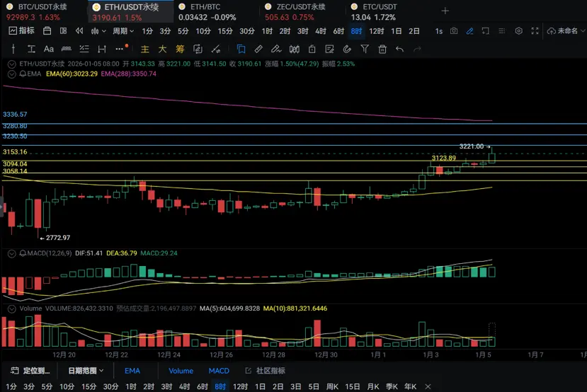Enter fullscreen chart mode
This screenshot has height=392, width=587.
click(535, 31)
